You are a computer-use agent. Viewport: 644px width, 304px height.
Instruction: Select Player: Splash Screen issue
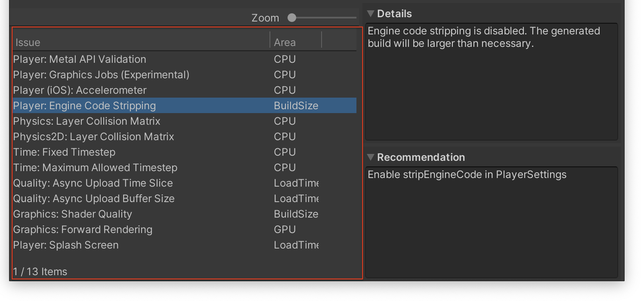coord(66,245)
